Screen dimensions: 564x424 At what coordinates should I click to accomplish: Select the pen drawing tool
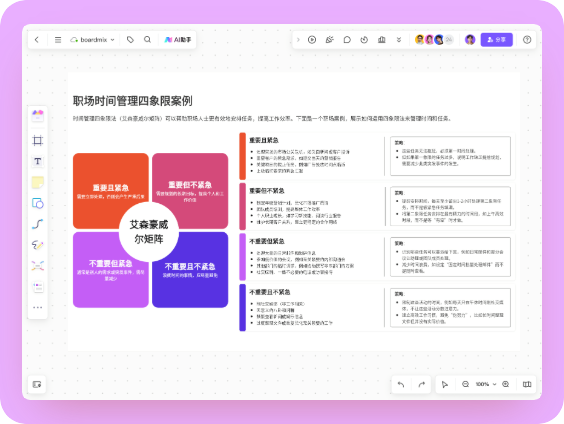pyautogui.click(x=38, y=245)
